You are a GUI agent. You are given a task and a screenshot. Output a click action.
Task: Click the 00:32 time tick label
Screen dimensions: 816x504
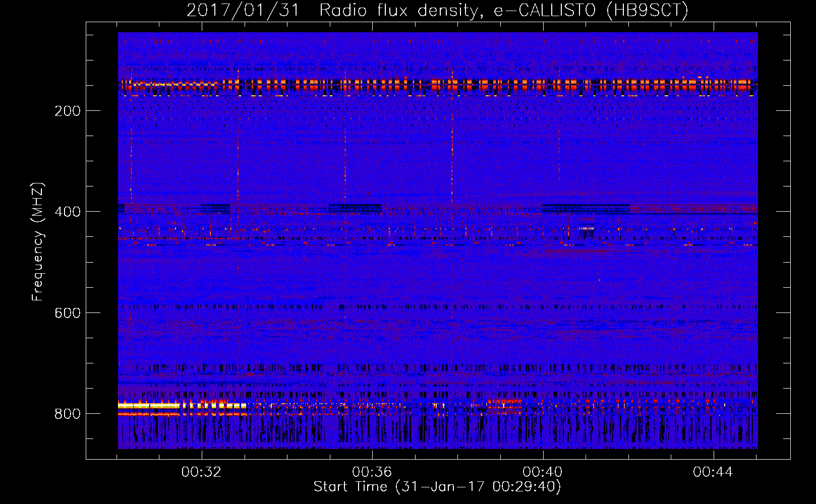(x=202, y=472)
